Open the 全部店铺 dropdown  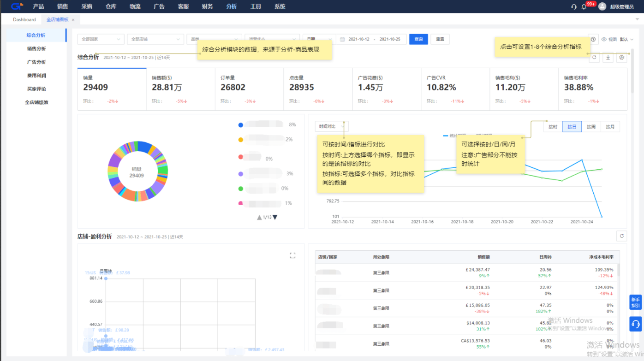coord(155,39)
